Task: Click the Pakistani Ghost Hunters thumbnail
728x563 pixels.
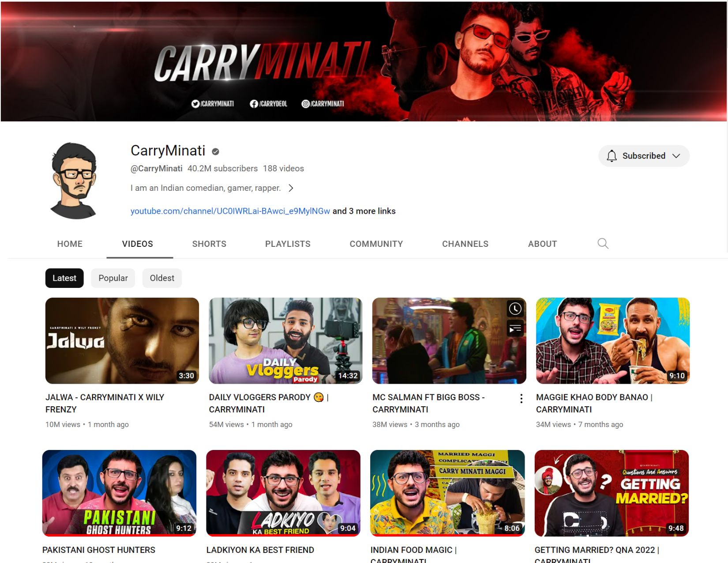Action: click(119, 493)
